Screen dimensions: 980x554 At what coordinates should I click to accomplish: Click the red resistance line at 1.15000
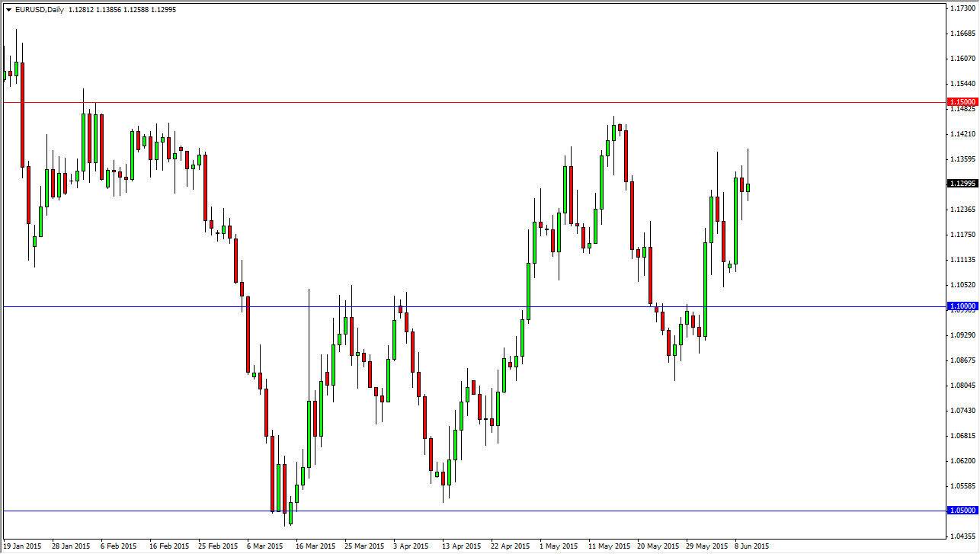pos(457,101)
